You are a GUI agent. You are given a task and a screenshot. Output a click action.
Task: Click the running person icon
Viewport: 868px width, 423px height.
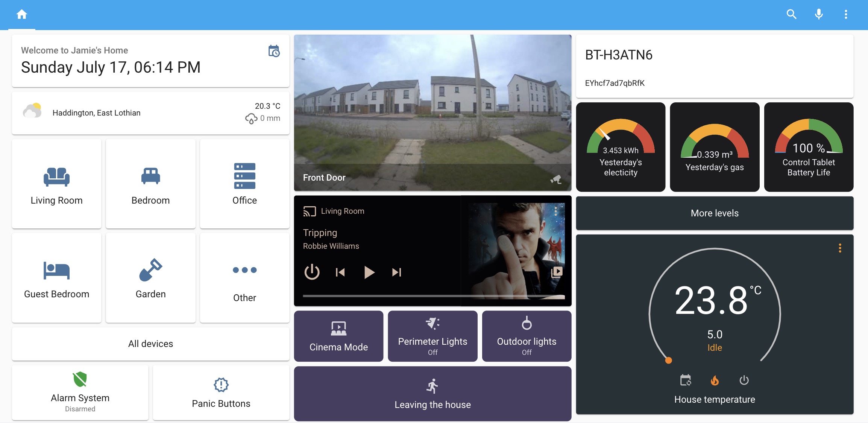point(432,386)
